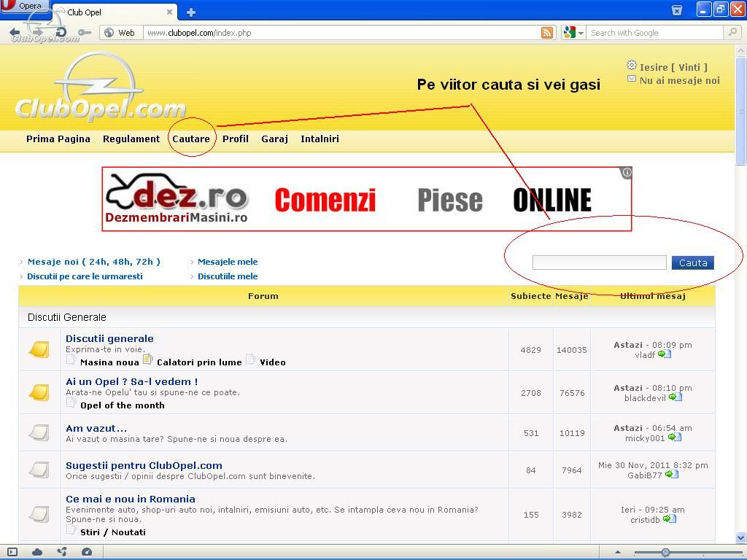Open Discutii pe care le urmaresti link
The height and width of the screenshot is (560, 747).
[85, 276]
